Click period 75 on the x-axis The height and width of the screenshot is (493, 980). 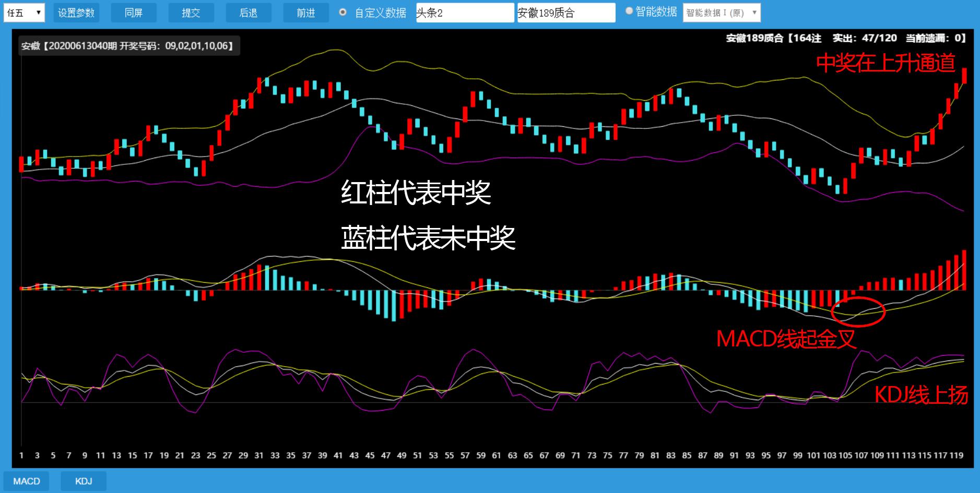607,455
